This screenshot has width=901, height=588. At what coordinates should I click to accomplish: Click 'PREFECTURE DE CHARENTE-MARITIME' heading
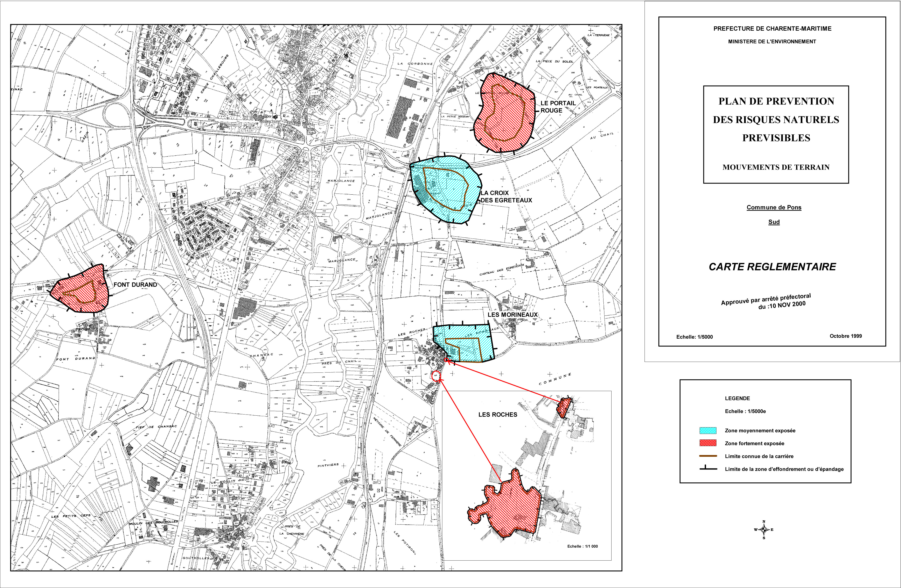pyautogui.click(x=772, y=29)
